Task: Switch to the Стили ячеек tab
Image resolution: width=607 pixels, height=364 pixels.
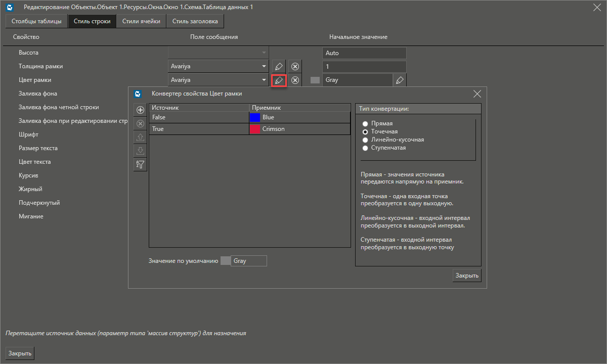Action: pyautogui.click(x=141, y=21)
